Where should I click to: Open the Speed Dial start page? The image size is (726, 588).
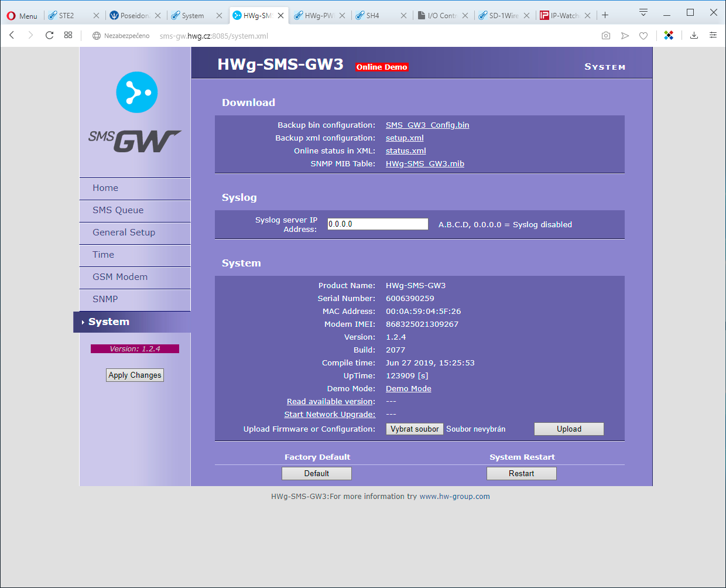68,36
